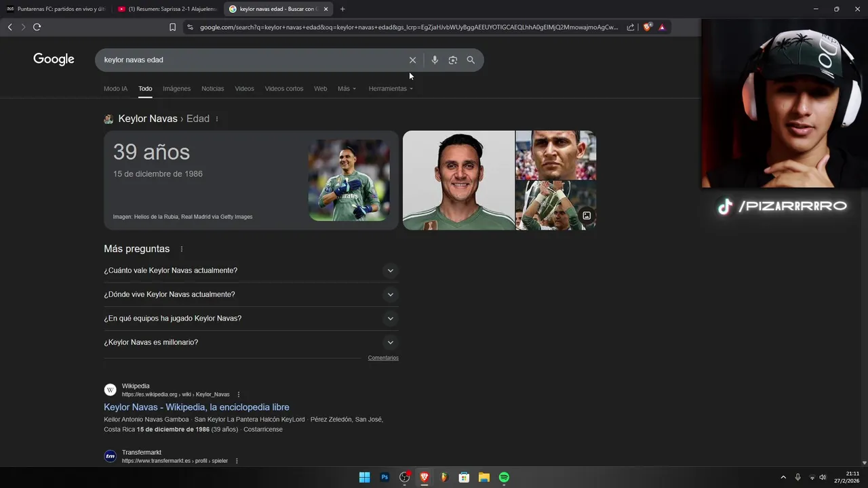Switch to the Web tab
The image size is (868, 488).
point(320,89)
